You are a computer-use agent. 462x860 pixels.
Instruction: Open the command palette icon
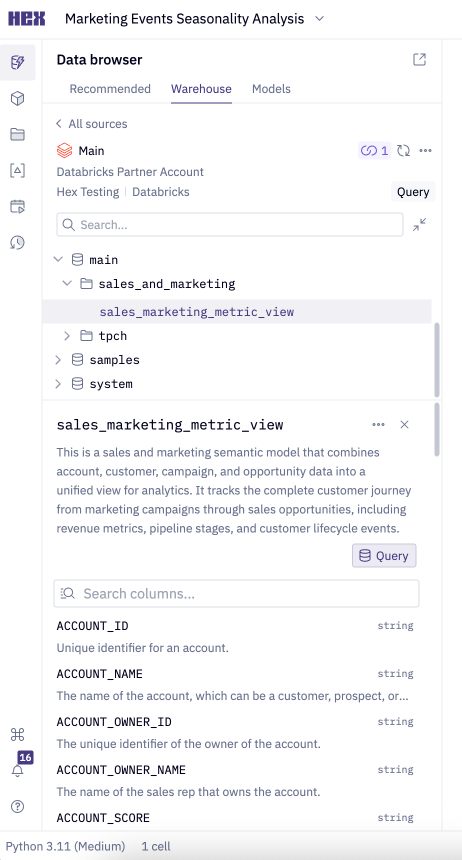point(18,734)
